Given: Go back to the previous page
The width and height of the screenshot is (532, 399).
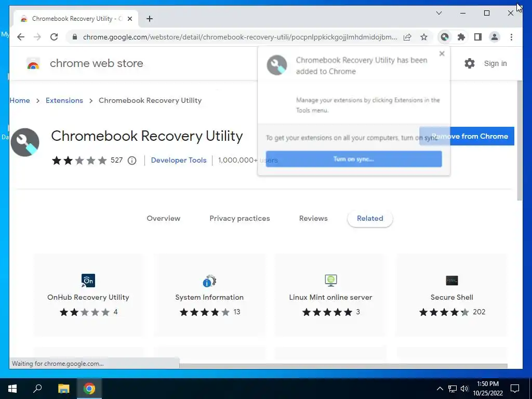Looking at the screenshot, I should coord(21,37).
